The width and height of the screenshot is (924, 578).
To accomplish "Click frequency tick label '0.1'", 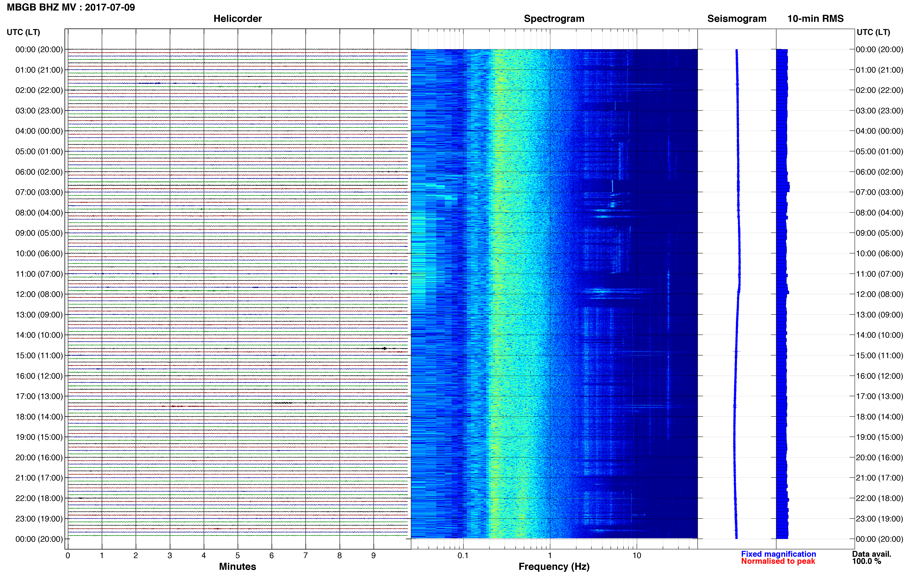I will click(x=463, y=556).
